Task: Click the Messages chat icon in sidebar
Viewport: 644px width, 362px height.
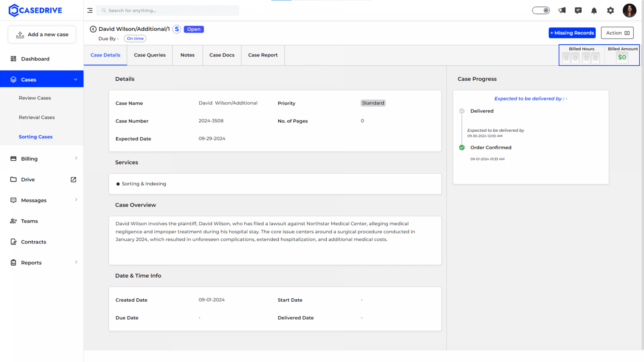Action: click(x=13, y=200)
